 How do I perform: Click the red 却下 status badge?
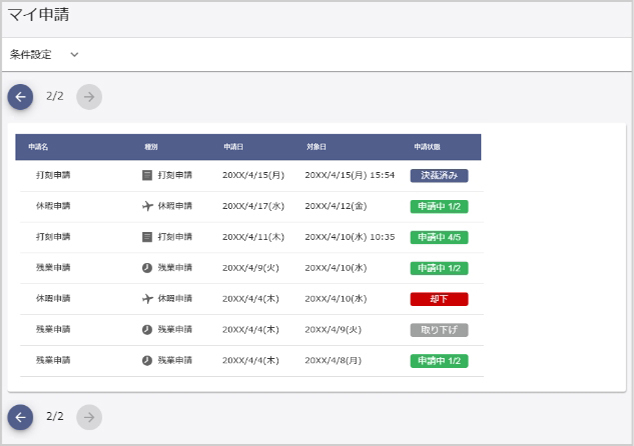(439, 299)
